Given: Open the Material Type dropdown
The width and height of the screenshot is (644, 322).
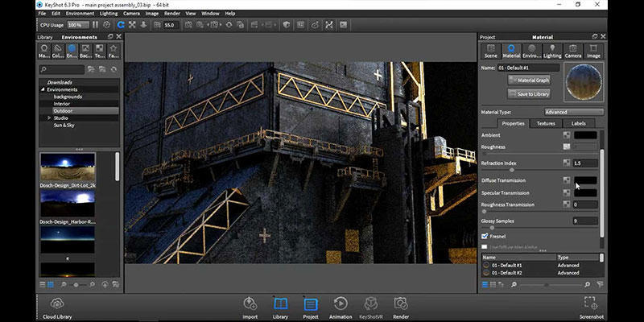Looking at the screenshot, I should (573, 112).
